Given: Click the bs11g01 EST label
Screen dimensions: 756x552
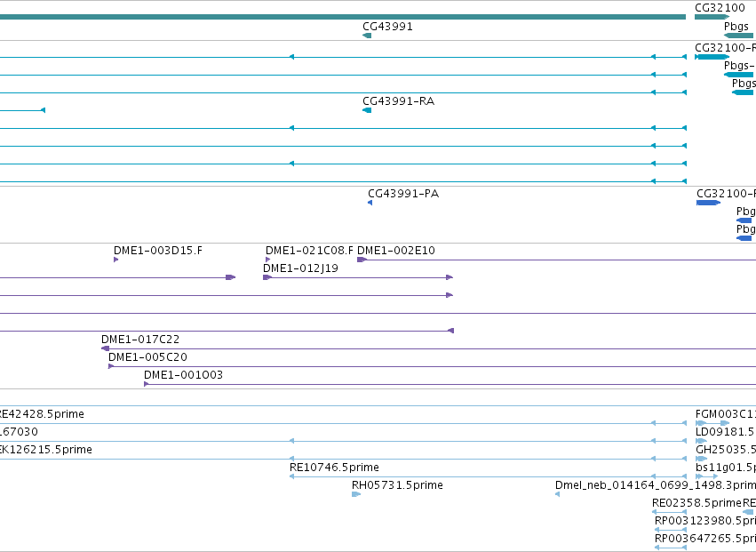Looking at the screenshot, I should [726, 468].
